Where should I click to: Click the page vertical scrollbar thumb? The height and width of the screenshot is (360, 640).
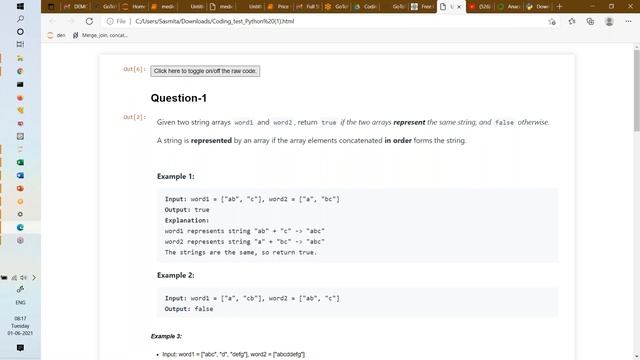pyautogui.click(x=636, y=91)
